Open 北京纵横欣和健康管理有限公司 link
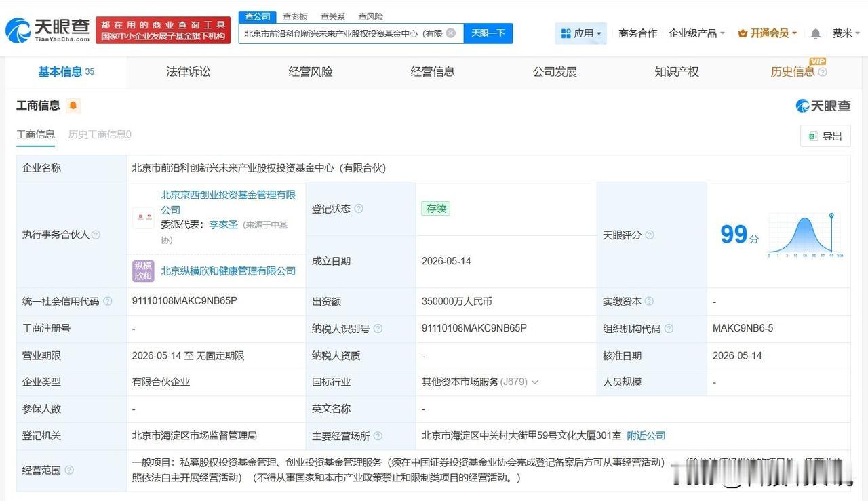This screenshot has height=501, width=868. coord(229,271)
